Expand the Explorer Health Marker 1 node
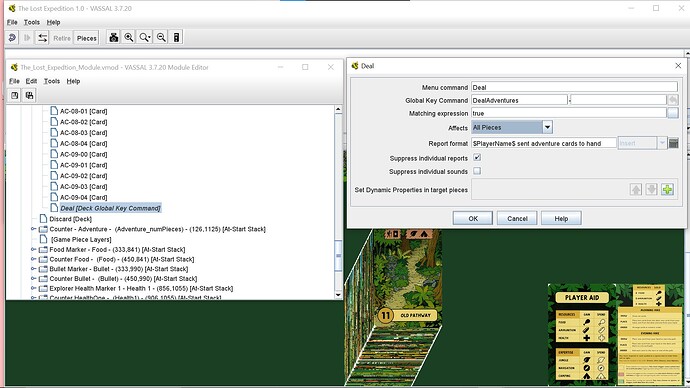The width and height of the screenshot is (690, 388). click(33, 288)
